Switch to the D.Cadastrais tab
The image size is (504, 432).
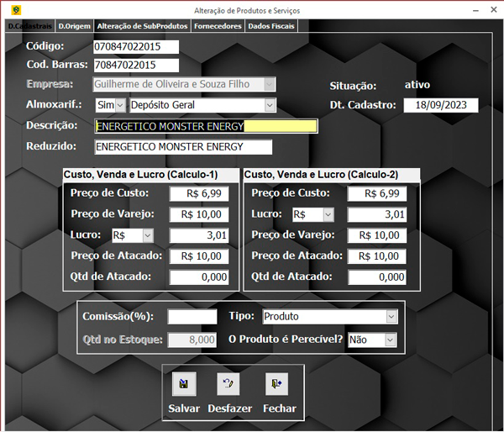pos(29,26)
